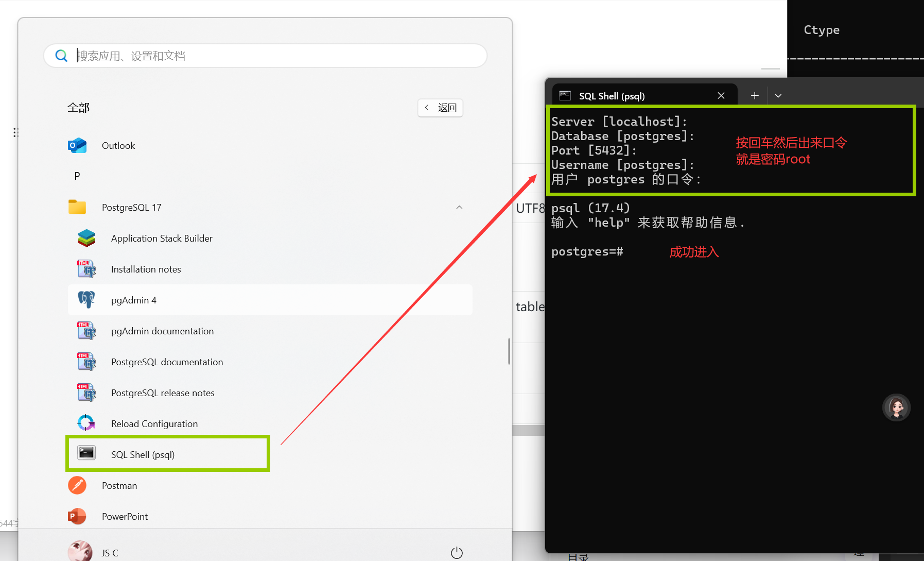Select PowerPoint entry text

pos(125,516)
